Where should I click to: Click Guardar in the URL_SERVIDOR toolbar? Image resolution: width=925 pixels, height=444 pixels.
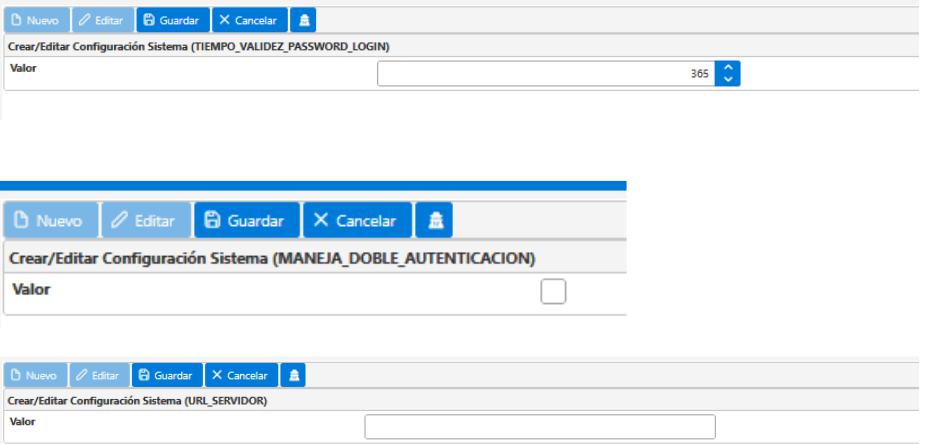(x=167, y=375)
